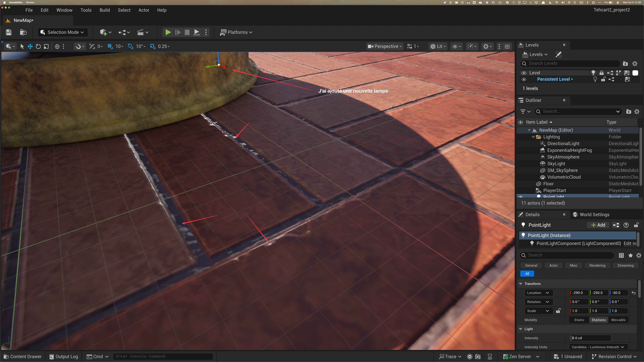
Task: Toggle scale snapping icon
Action: 152,46
